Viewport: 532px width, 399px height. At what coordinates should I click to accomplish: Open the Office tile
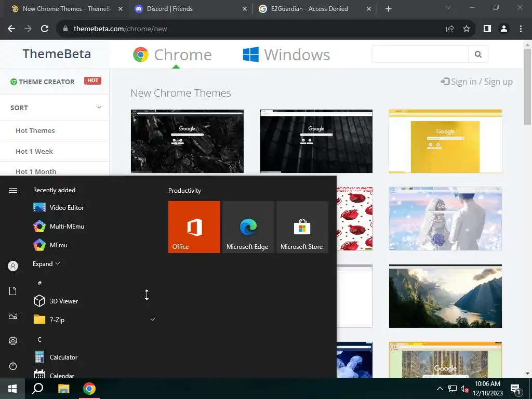(194, 227)
